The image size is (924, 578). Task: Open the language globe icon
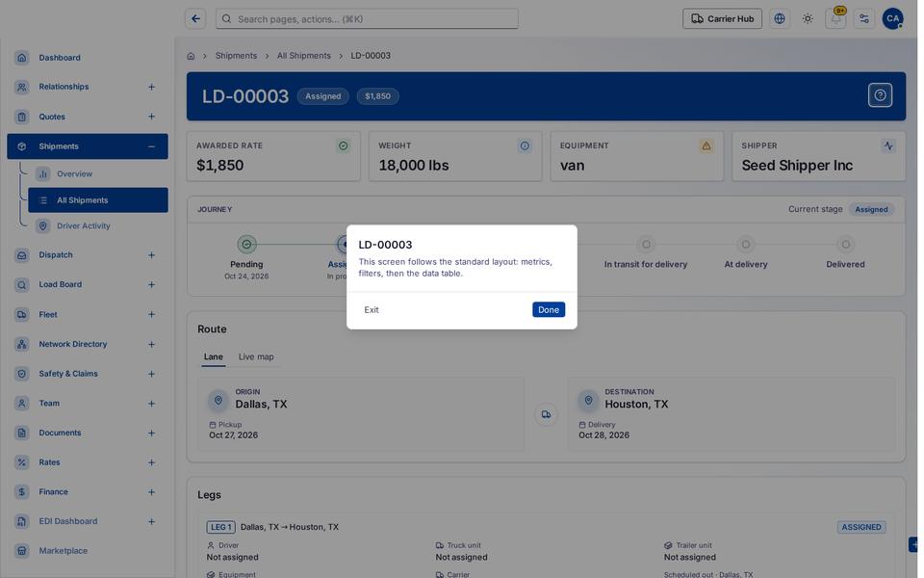point(780,19)
